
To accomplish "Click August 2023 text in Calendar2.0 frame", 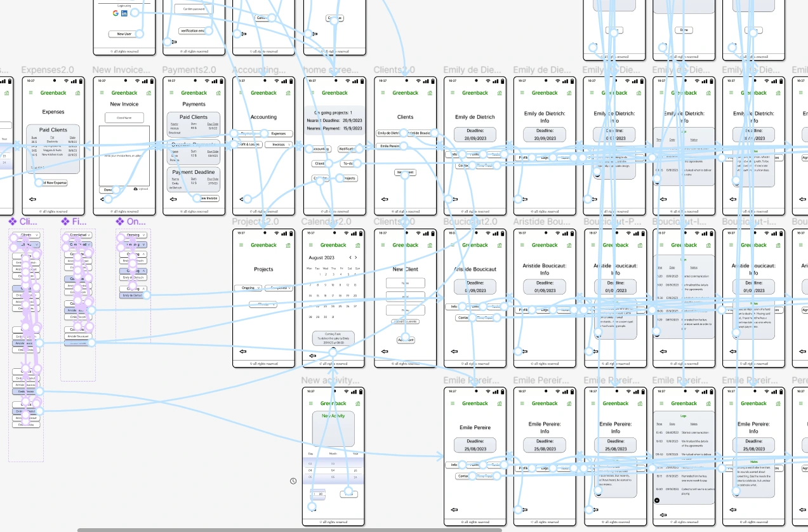I will click(321, 258).
